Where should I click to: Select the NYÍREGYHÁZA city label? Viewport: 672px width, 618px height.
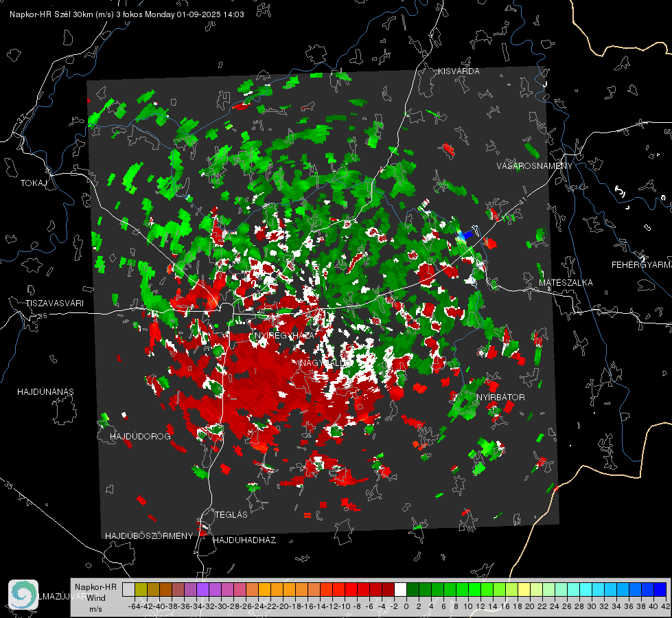point(285,335)
